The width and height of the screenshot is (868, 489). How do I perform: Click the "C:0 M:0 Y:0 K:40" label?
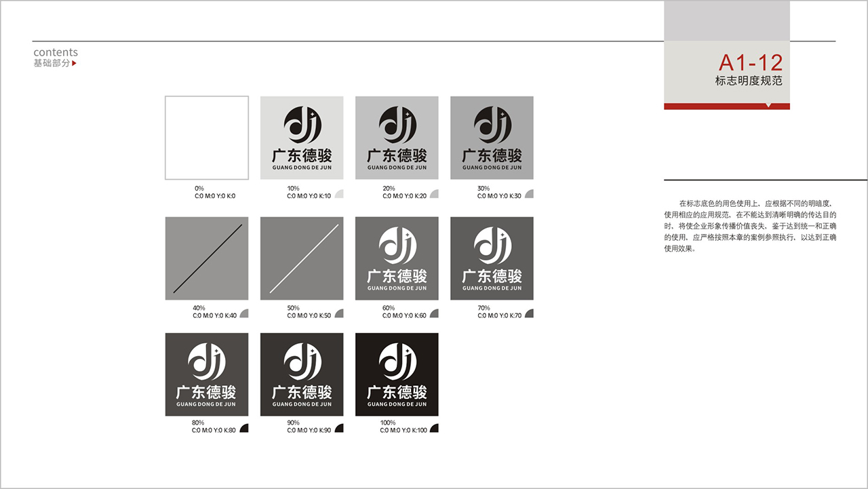coord(215,315)
